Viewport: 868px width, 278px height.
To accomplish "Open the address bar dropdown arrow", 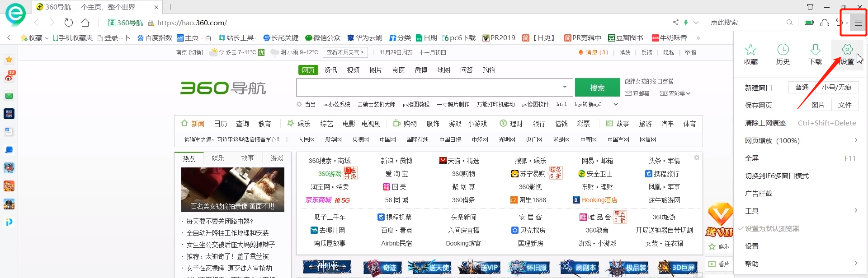I will [x=696, y=23].
